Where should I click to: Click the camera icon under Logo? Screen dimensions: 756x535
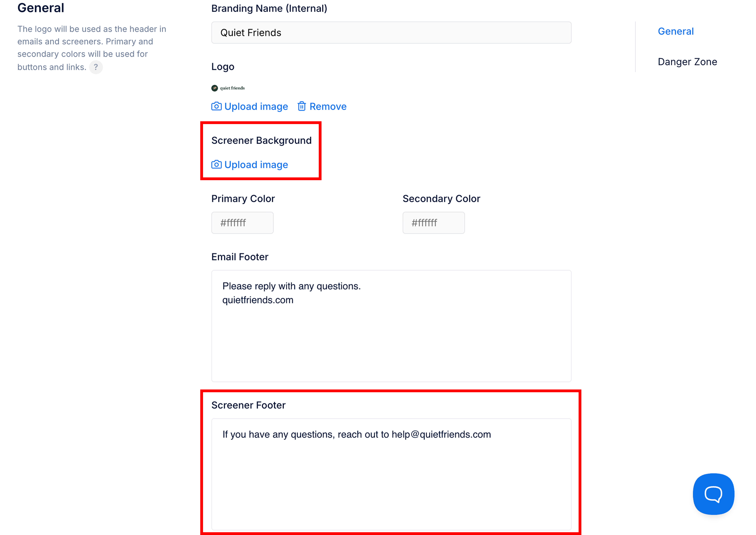(x=216, y=106)
